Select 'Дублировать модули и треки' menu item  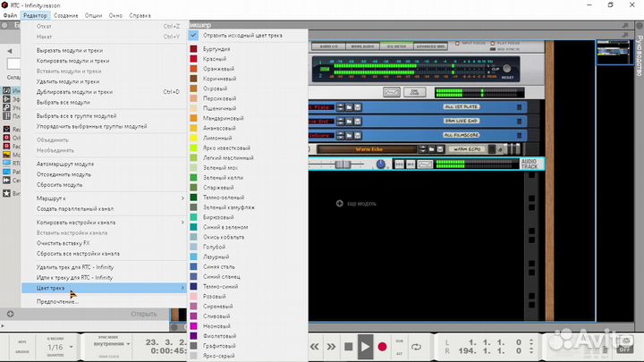pos(75,92)
